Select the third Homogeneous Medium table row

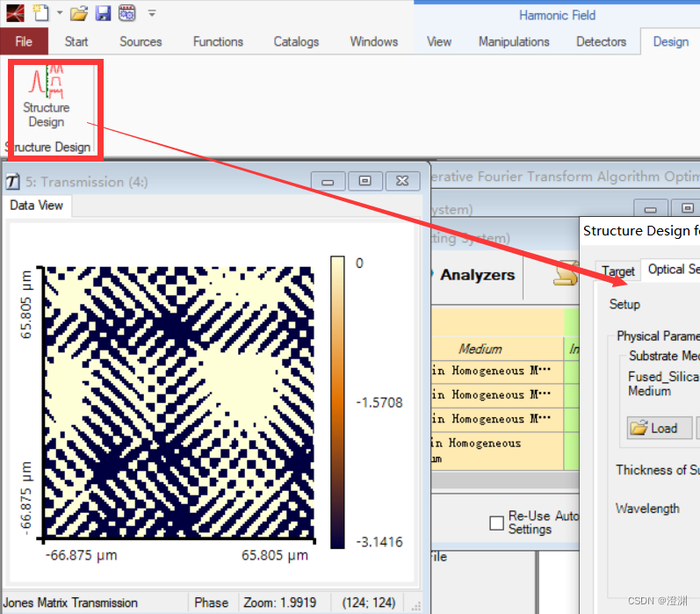(x=497, y=419)
